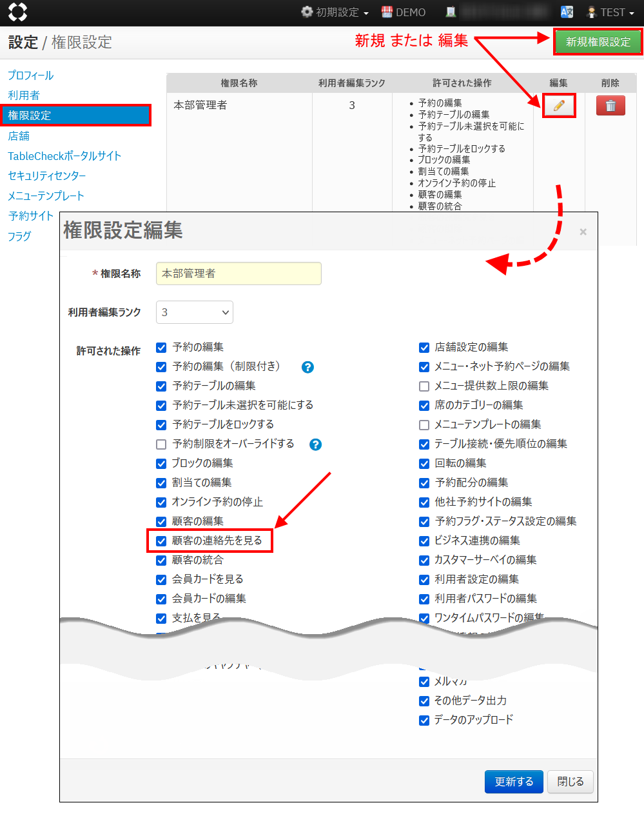The width and height of the screenshot is (644, 816).
Task: Enable the 予約制限をオーバーライドする checkbox
Action: pyautogui.click(x=162, y=444)
